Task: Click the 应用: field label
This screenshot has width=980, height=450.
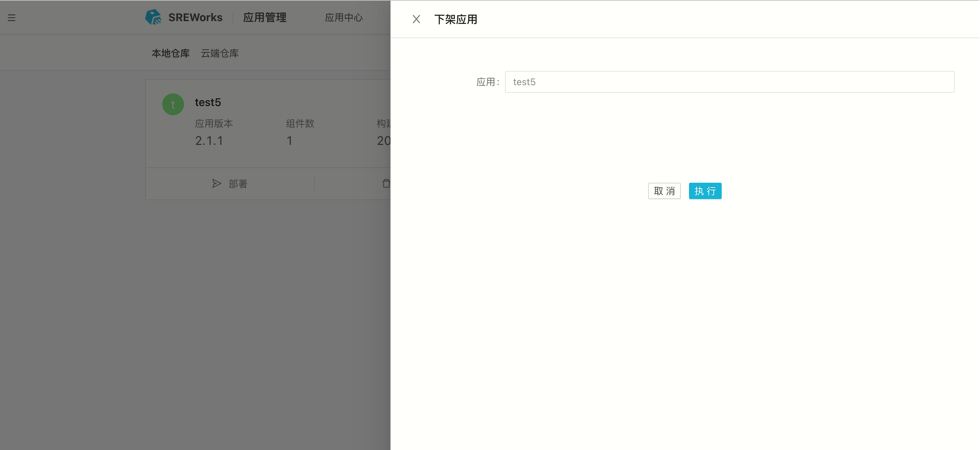Action: click(x=487, y=82)
